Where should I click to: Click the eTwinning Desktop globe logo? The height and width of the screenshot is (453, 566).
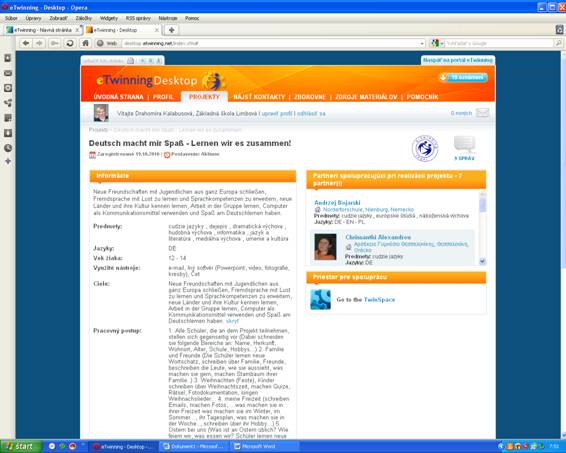pyautogui.click(x=213, y=81)
